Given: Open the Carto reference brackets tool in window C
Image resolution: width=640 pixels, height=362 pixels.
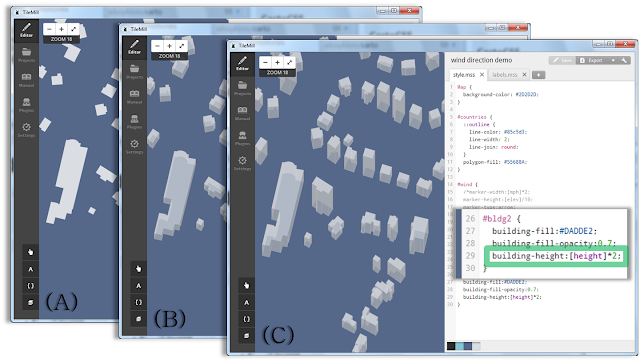Looking at the screenshot, I should point(246,319).
